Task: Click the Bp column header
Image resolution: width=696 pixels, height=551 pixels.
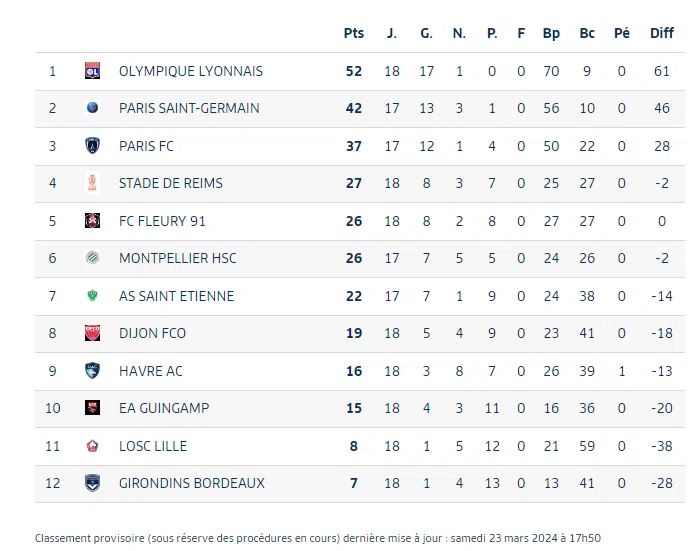Action: [551, 33]
